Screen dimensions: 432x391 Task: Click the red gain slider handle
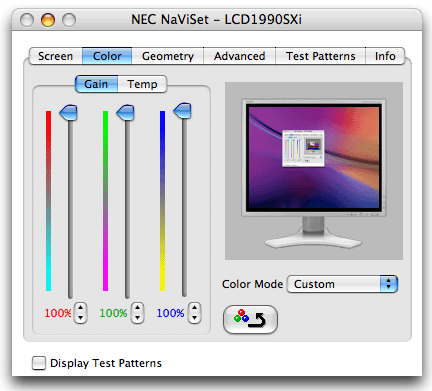point(69,112)
